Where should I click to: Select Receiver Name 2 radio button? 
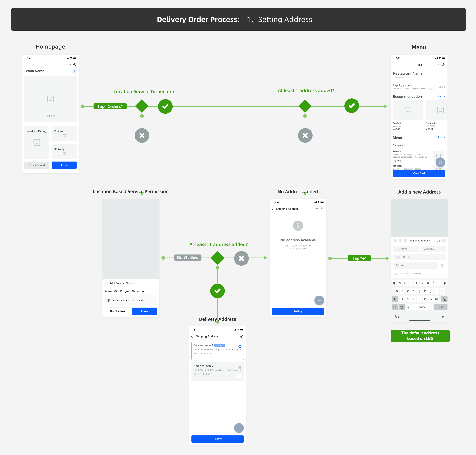240,367
